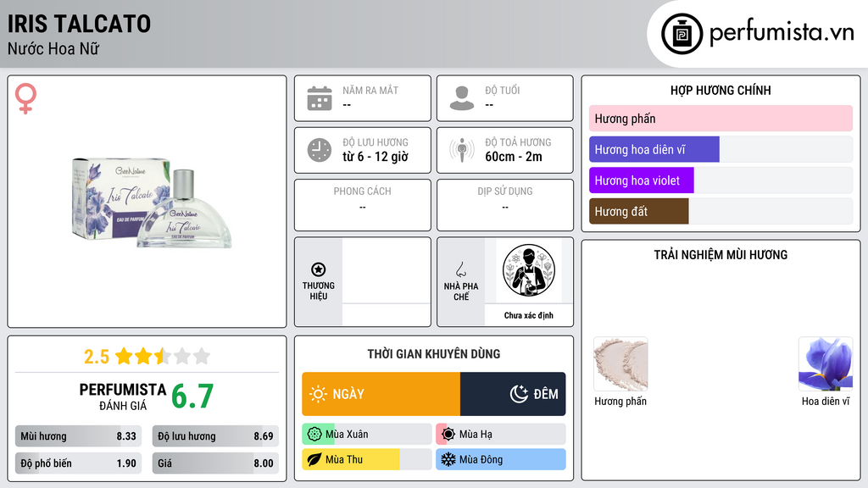Click the moon icon in Đêm bar

519,394
